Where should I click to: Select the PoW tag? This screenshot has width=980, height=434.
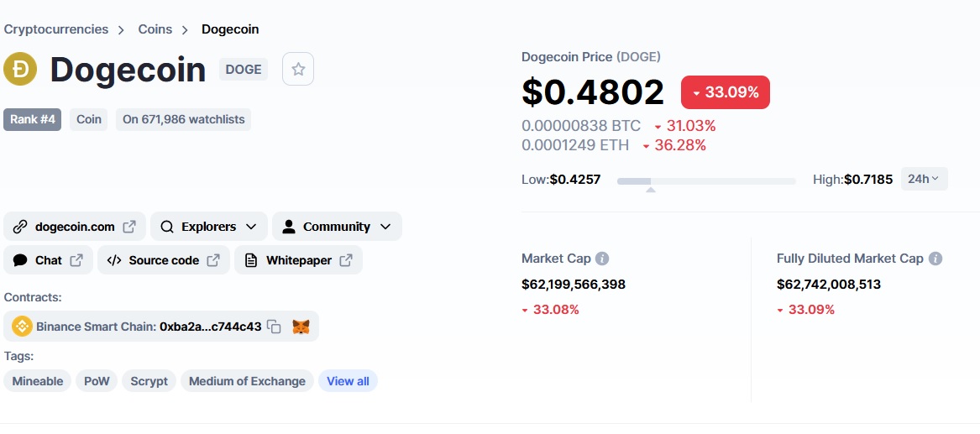coord(97,381)
